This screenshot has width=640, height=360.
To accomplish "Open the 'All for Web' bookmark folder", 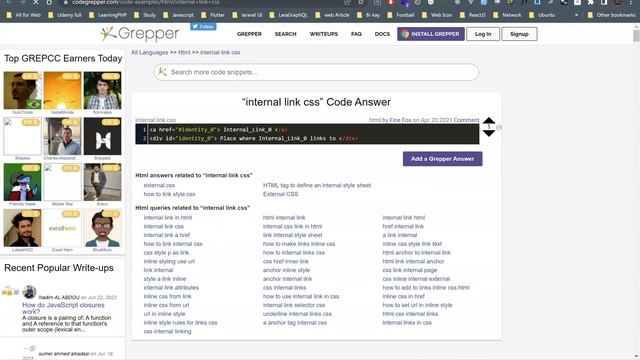I will tap(24, 15).
